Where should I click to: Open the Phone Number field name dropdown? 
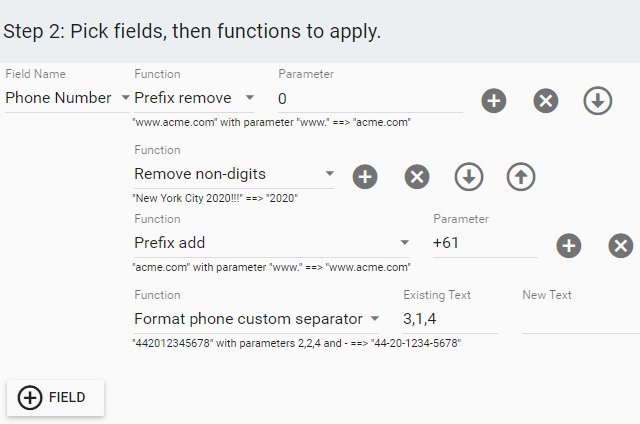[126, 98]
